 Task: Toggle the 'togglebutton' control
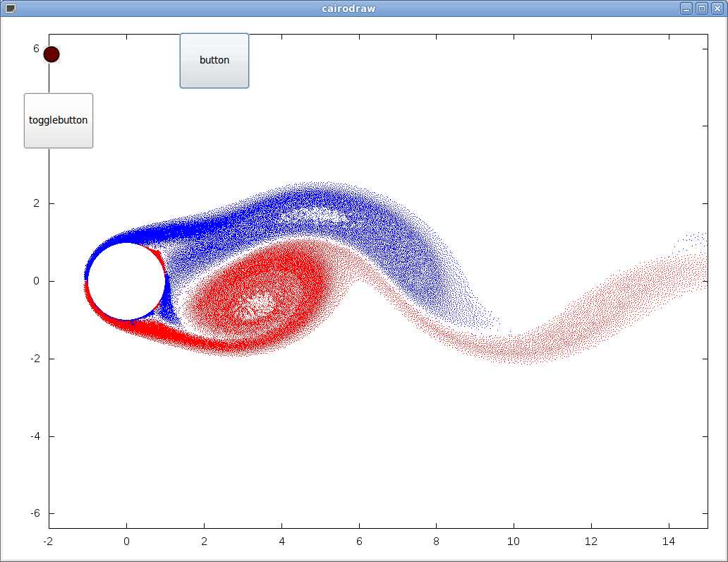click(59, 121)
